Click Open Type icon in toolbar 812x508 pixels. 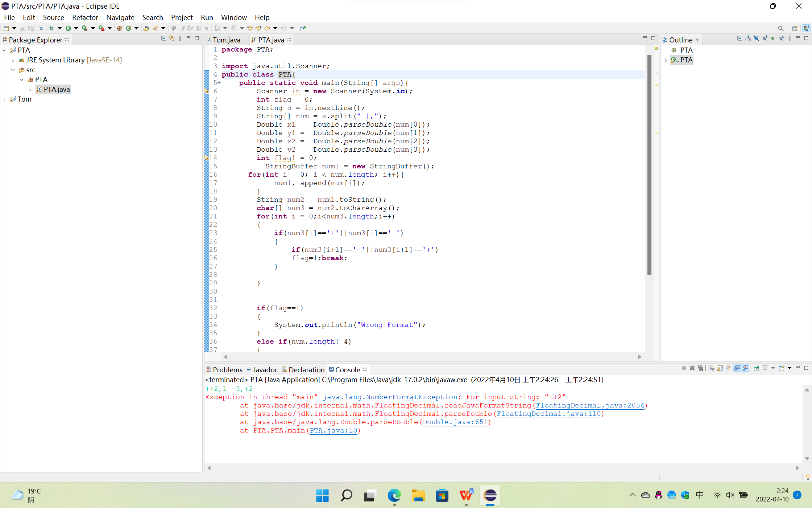click(146, 28)
